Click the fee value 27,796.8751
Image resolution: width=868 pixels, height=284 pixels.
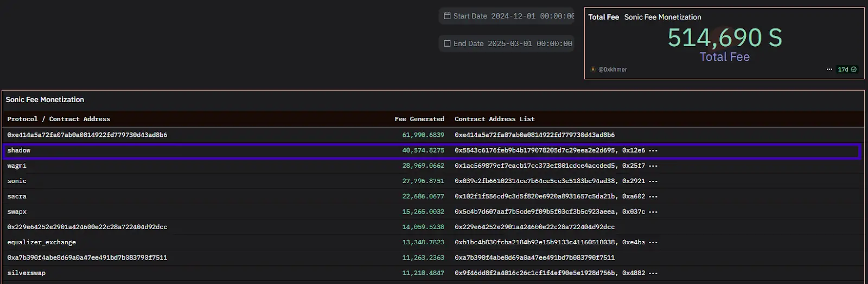click(x=423, y=181)
